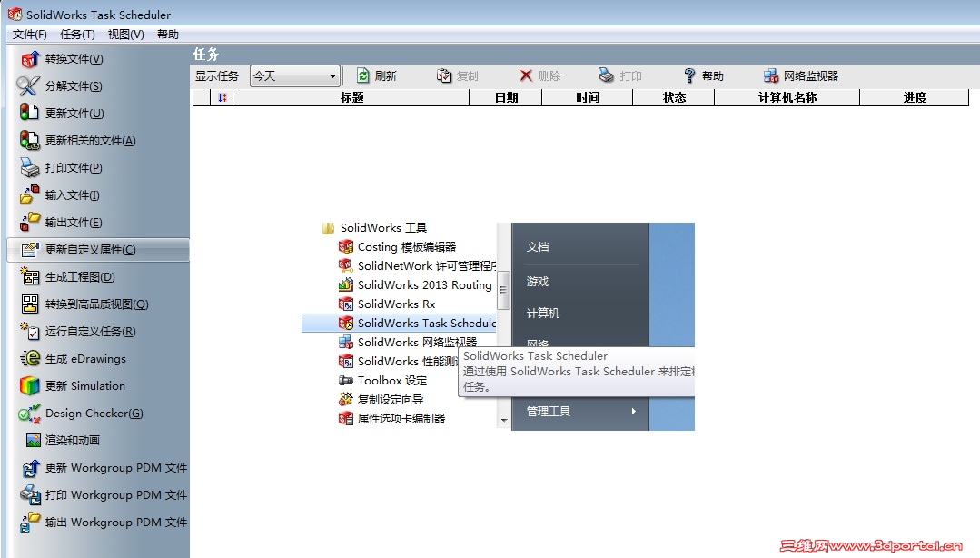Click the 删除 delete toolbar button
The height and width of the screenshot is (558, 980).
(x=540, y=75)
